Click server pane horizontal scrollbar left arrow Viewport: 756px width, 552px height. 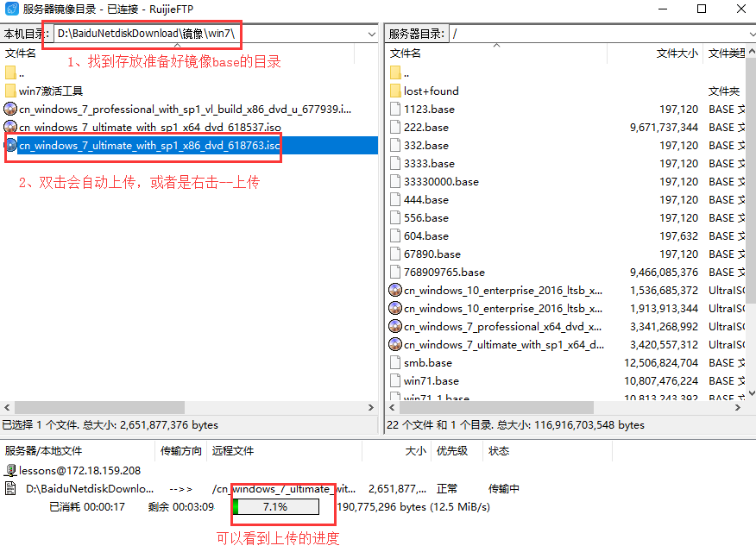(x=392, y=407)
